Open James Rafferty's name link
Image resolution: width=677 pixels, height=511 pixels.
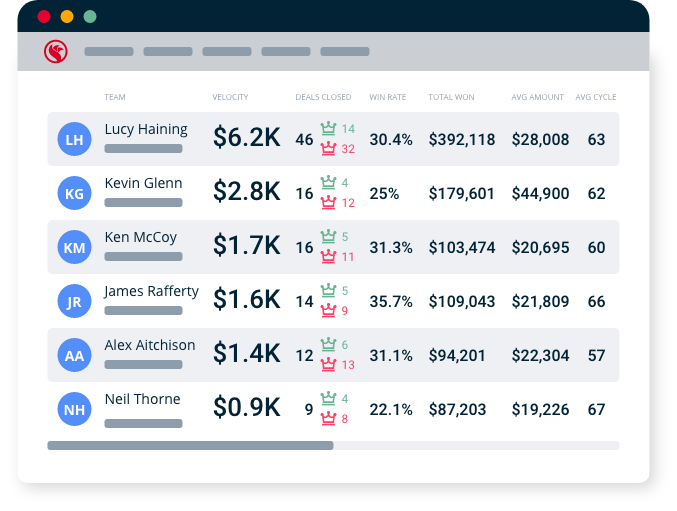pos(151,291)
